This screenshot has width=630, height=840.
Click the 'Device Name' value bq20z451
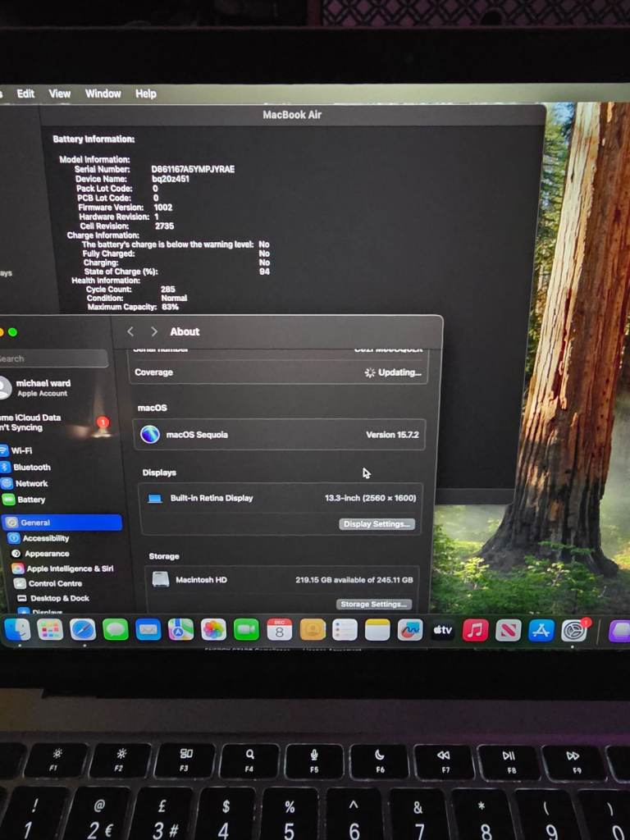point(171,179)
